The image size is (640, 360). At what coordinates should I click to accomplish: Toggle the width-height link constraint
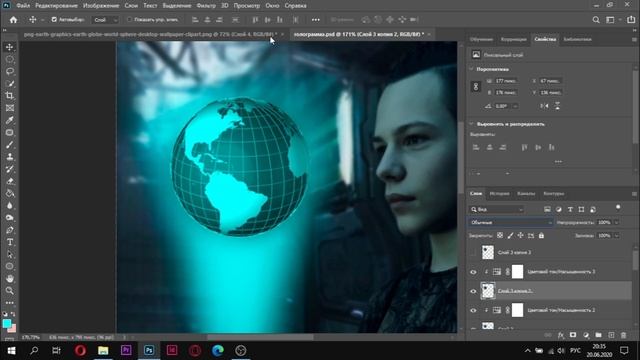point(476,87)
